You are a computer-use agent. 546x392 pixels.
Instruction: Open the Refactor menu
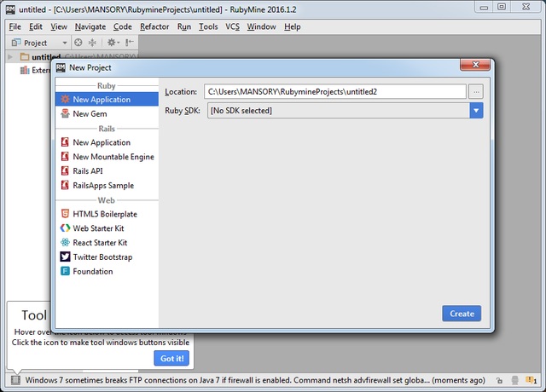[154, 26]
